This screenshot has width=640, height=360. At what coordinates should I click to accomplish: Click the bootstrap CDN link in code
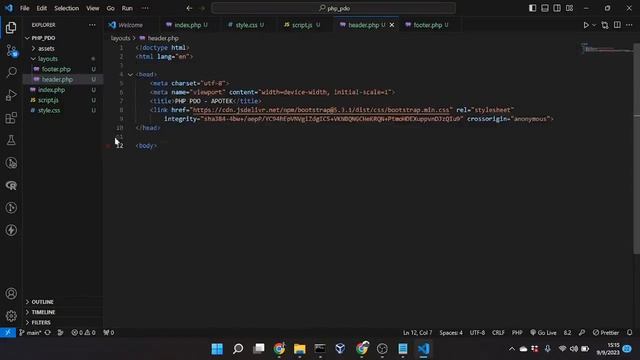(321, 110)
